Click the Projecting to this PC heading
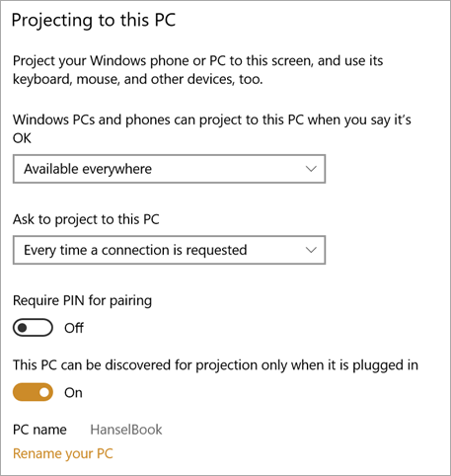This screenshot has width=451, height=476. (x=94, y=21)
